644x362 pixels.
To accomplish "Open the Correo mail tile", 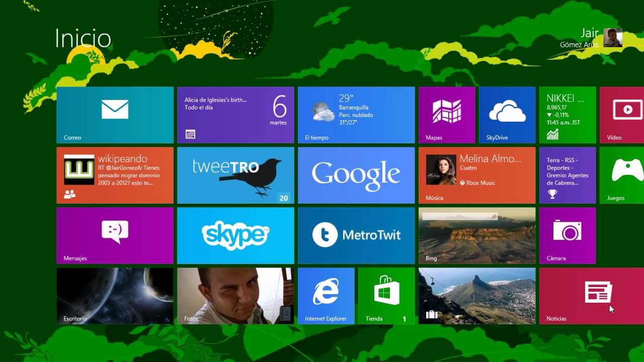I will click(115, 115).
